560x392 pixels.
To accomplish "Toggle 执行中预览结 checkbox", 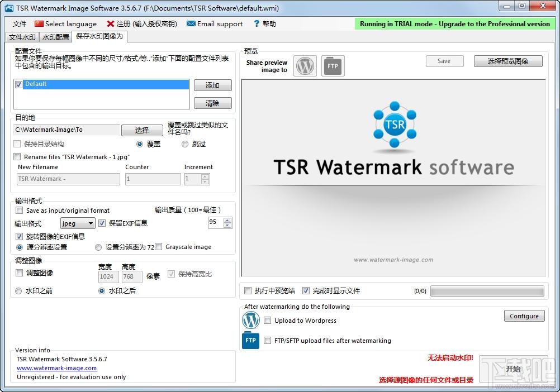I will 248,291.
